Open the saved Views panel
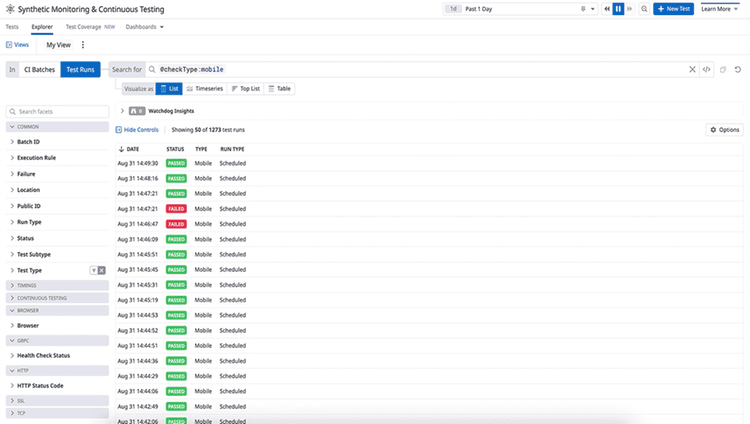 (17, 45)
